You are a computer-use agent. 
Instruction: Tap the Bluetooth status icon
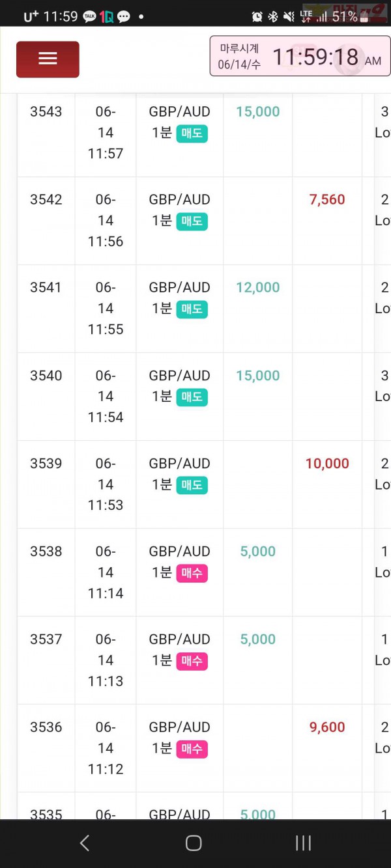273,17
